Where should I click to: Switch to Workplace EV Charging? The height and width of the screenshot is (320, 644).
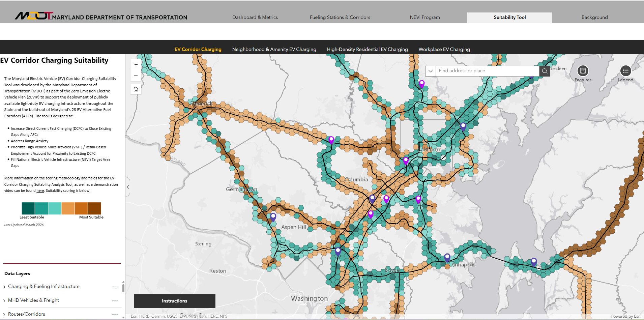click(x=444, y=49)
